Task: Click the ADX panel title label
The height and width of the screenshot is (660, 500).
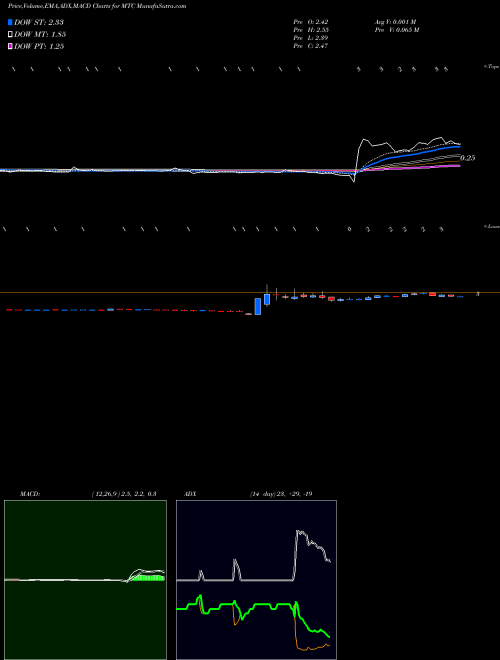Action: [x=190, y=494]
